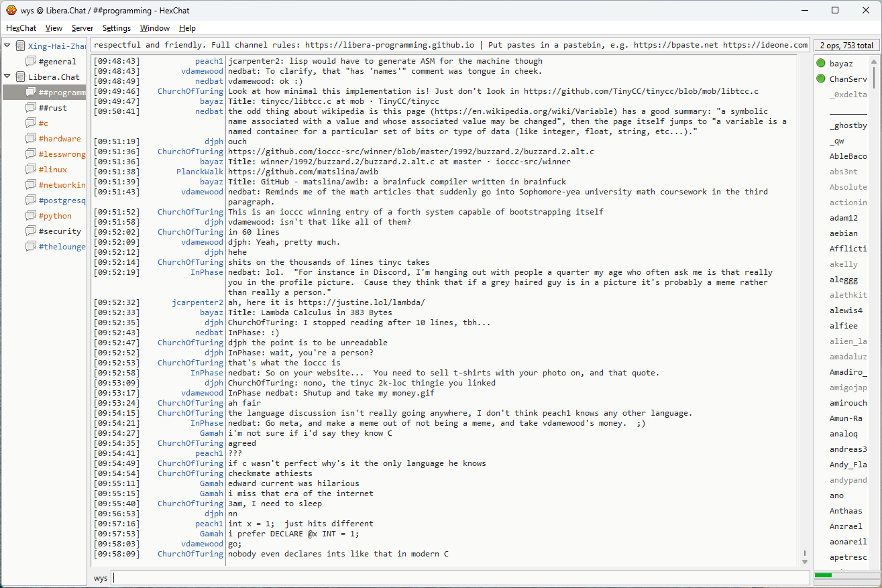
Task: Click the green icon next to ChanServ
Action: tap(820, 79)
